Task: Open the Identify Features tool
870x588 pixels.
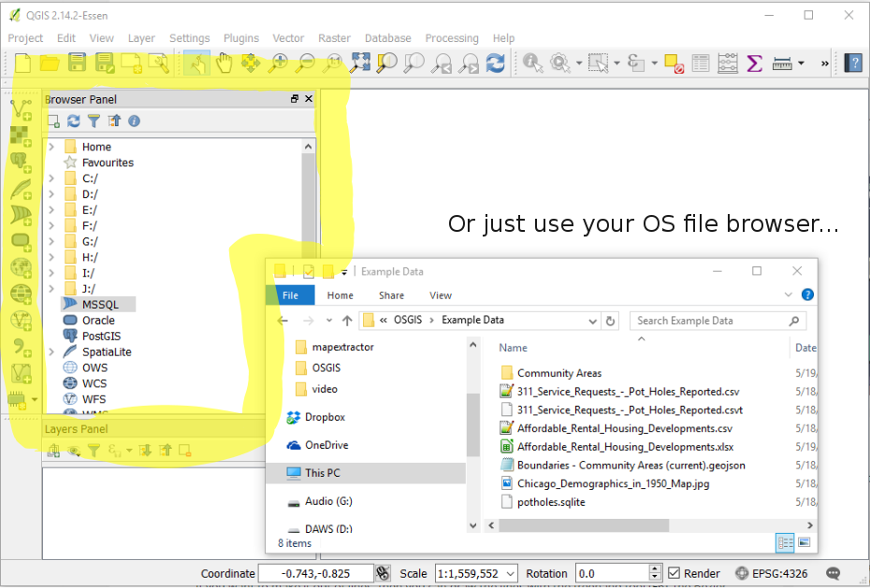Action: 532,63
